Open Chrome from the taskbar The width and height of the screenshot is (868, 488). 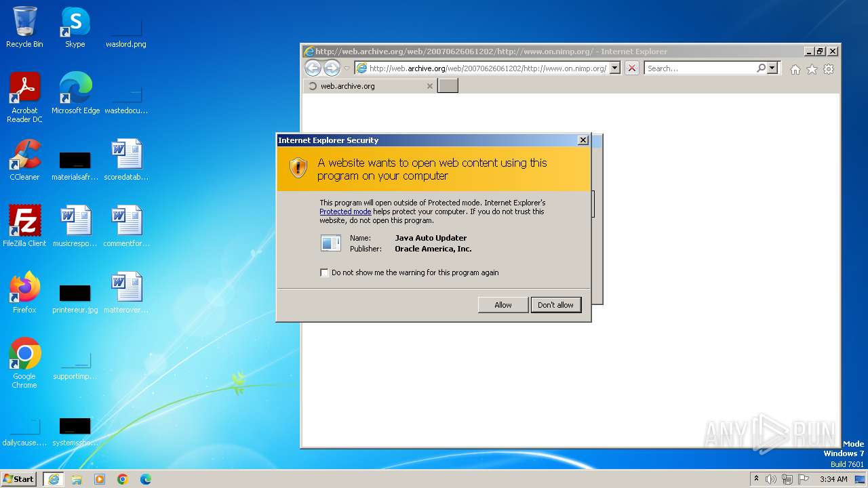pyautogui.click(x=123, y=479)
